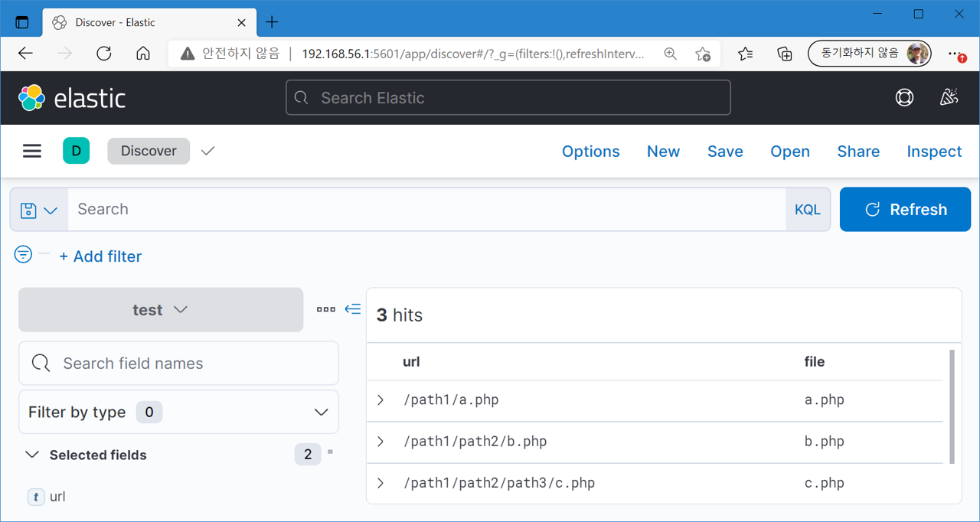
Task: Open the Options menu
Action: (590, 152)
